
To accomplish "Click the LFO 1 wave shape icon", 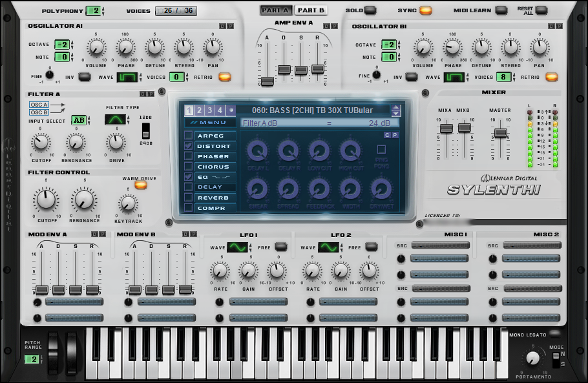I will [x=238, y=247].
